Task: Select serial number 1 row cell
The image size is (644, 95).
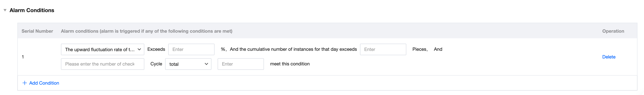Action: (x=23, y=57)
